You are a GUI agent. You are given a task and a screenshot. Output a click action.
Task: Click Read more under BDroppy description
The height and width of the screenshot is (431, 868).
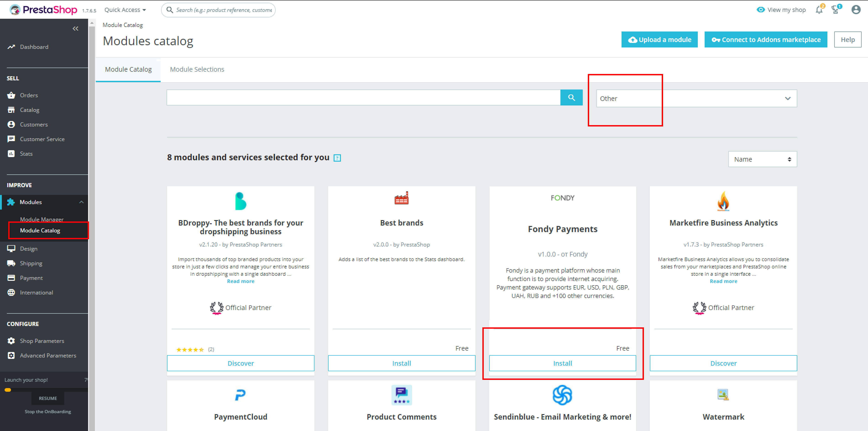[x=241, y=281]
